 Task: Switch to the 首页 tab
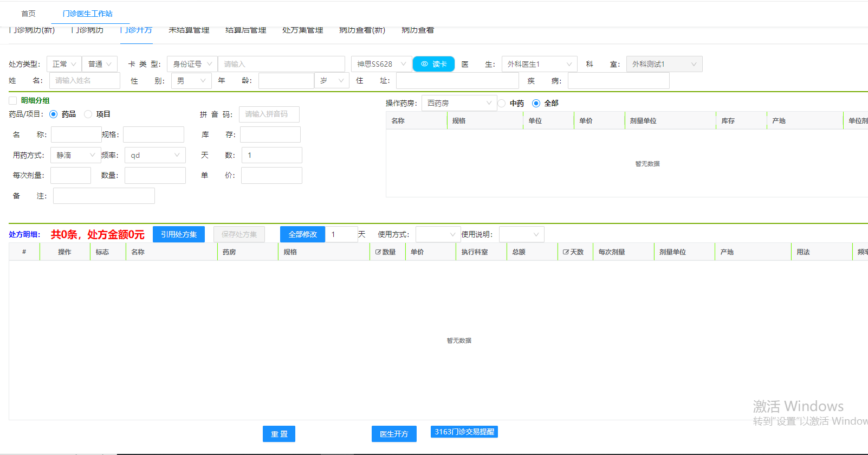tap(28, 14)
